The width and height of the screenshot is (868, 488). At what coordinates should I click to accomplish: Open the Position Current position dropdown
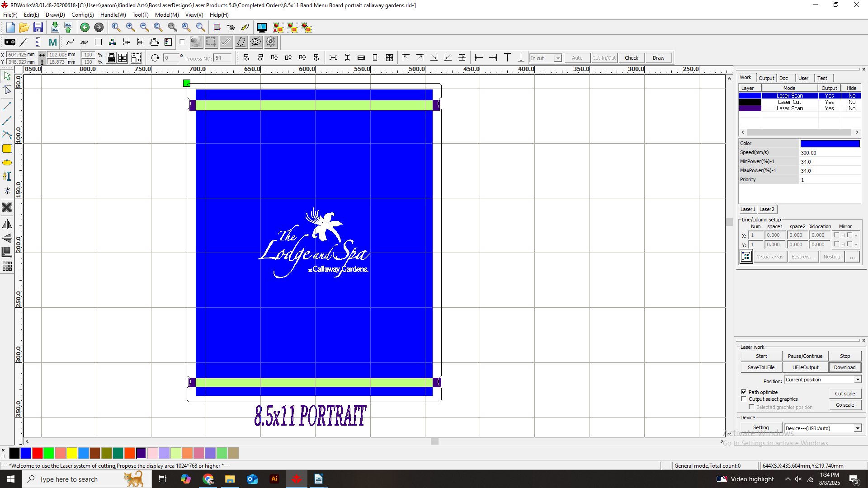tap(823, 380)
